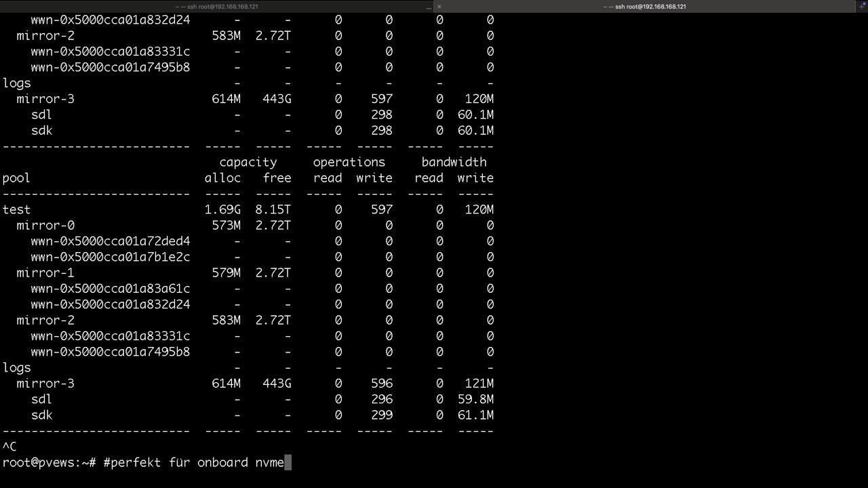Click 'sdl' in the row showing 59.8M

coord(41,399)
